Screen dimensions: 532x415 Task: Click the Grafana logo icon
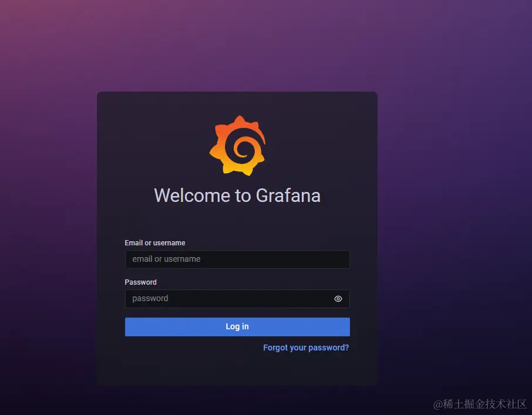coord(237,146)
